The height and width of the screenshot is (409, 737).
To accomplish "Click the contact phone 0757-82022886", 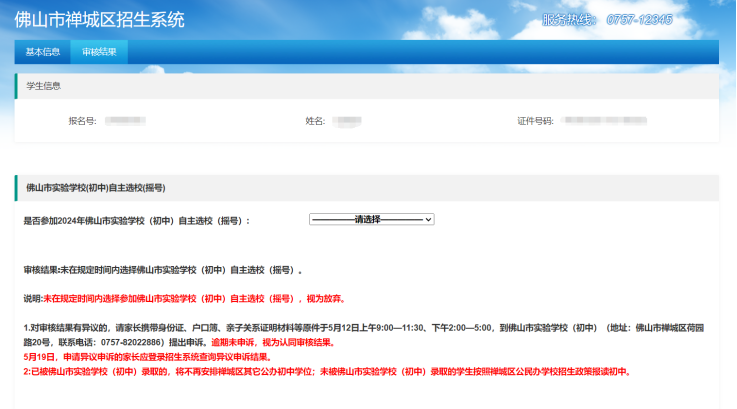I will click(x=131, y=342).
